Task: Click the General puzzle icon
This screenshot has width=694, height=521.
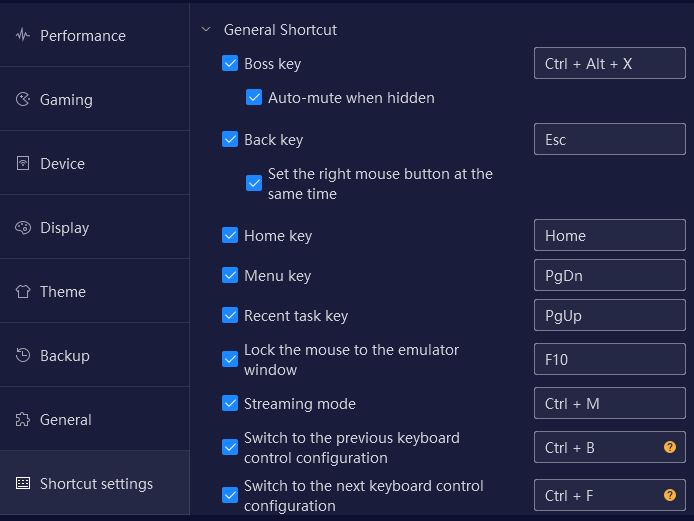Action: point(23,419)
